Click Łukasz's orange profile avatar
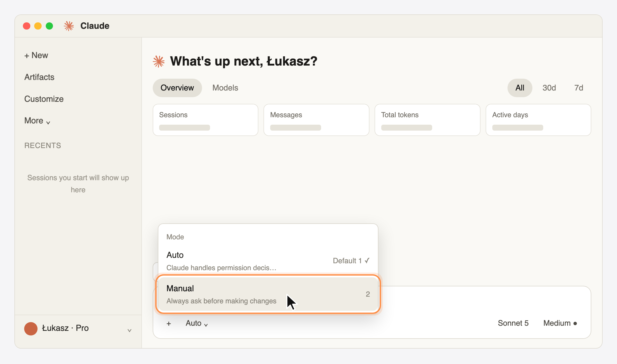Image resolution: width=617 pixels, height=364 pixels. click(31, 329)
